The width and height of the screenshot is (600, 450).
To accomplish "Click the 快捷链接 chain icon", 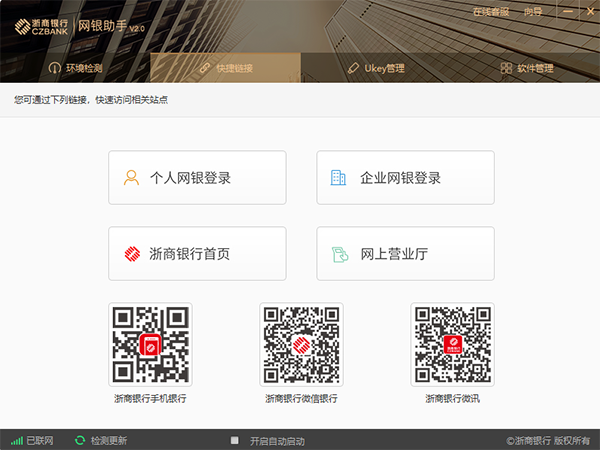I will [x=205, y=68].
